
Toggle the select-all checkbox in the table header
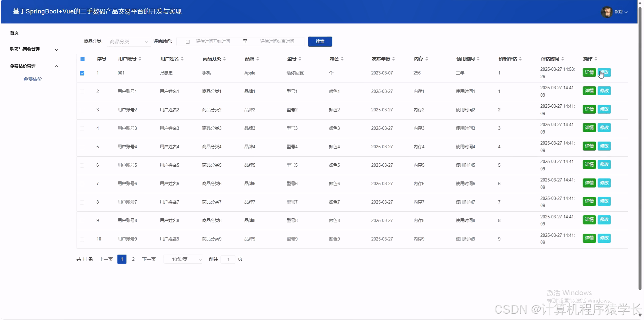coord(82,59)
